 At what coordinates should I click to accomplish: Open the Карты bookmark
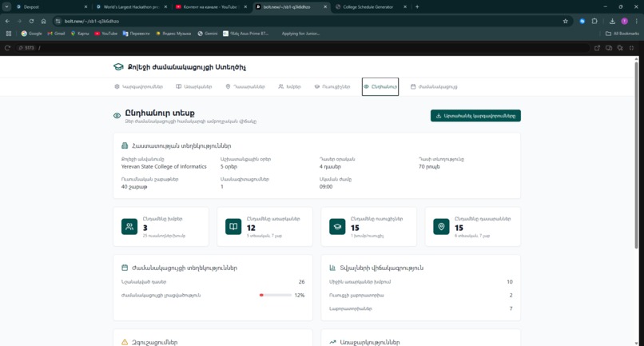[80, 34]
